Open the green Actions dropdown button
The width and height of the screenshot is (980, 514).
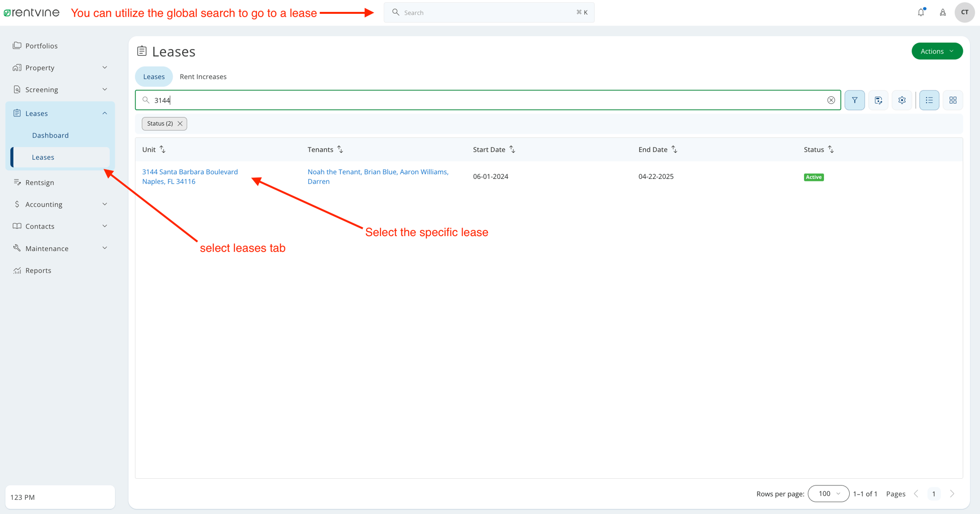pyautogui.click(x=937, y=51)
